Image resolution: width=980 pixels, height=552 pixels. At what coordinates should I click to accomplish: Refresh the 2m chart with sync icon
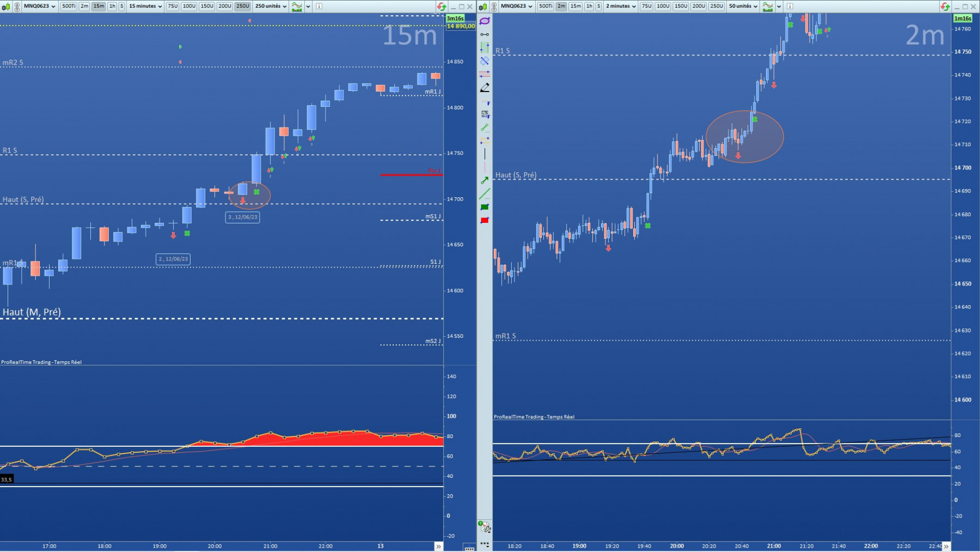[x=945, y=6]
